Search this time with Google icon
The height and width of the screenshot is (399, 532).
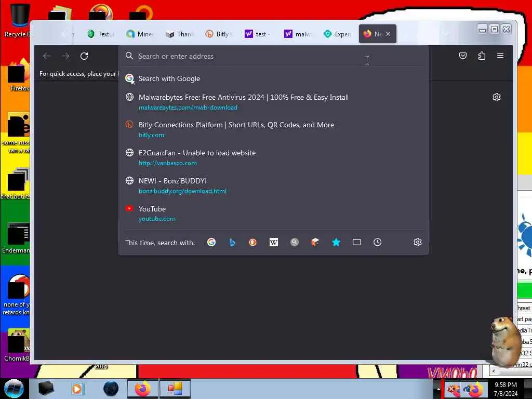pyautogui.click(x=211, y=242)
